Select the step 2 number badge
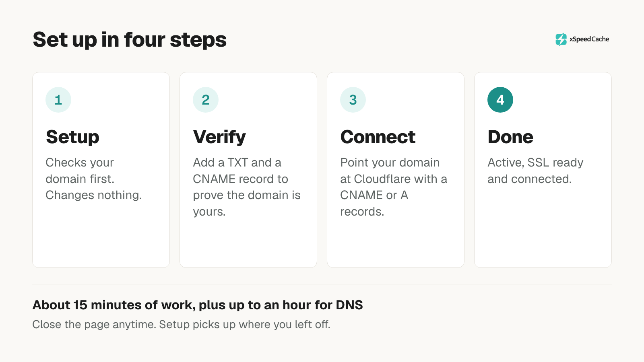The height and width of the screenshot is (362, 644). (206, 100)
